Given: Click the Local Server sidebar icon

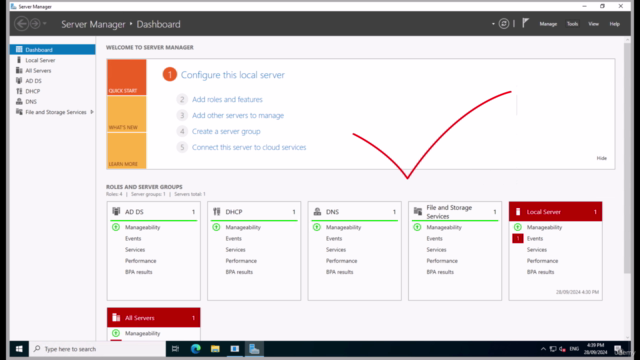Looking at the screenshot, I should tap(19, 60).
